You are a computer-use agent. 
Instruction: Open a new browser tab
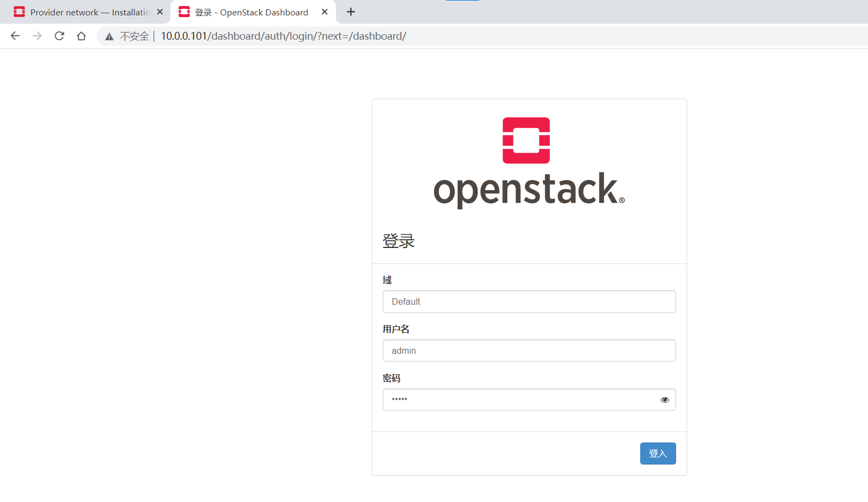351,12
